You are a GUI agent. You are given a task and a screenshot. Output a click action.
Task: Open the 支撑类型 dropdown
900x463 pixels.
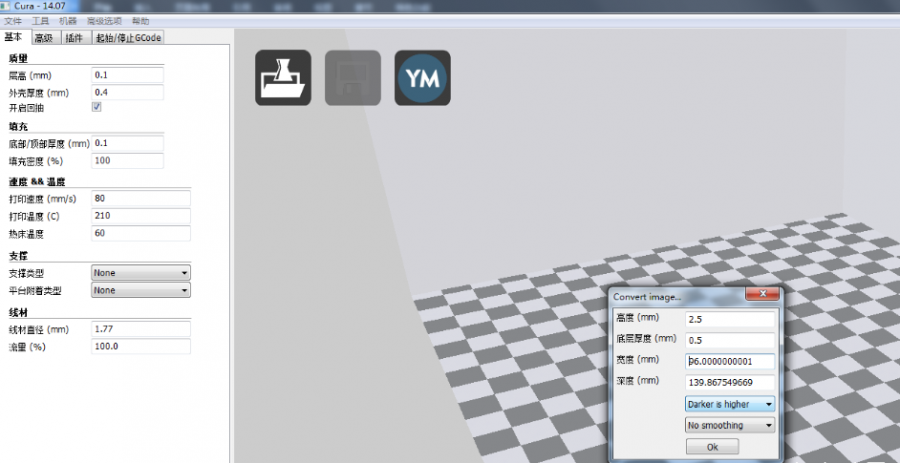pos(141,273)
